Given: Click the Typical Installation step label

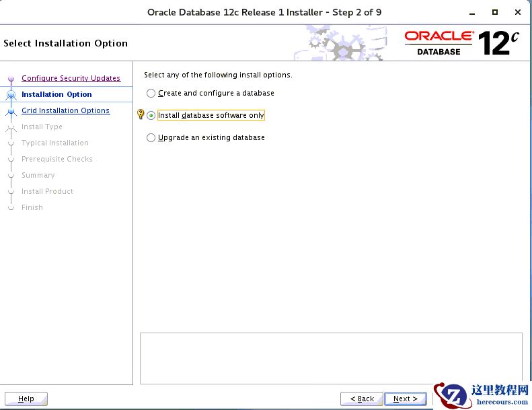Looking at the screenshot, I should 55,143.
